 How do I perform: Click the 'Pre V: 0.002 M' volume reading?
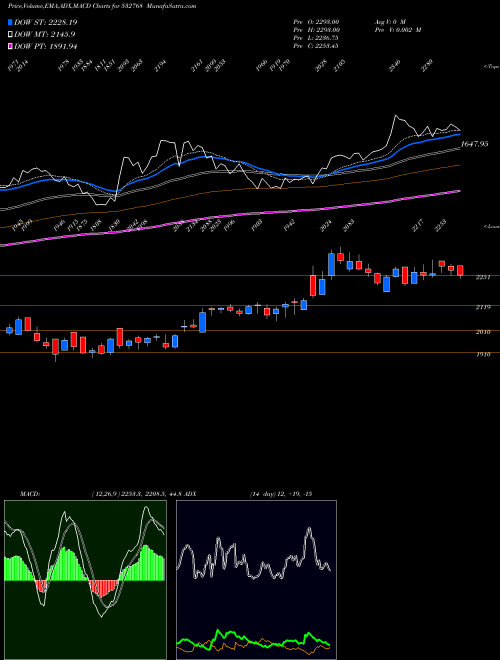[x=397, y=30]
